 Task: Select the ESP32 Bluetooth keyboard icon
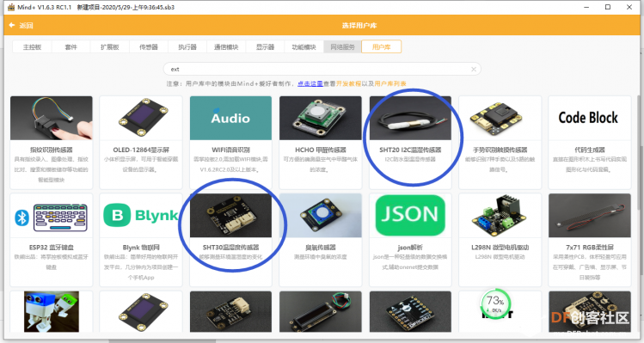pos(52,216)
